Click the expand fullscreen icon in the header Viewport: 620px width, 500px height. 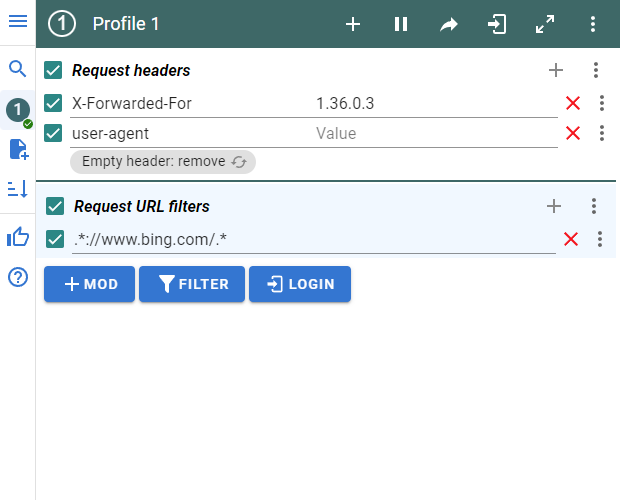[x=545, y=24]
